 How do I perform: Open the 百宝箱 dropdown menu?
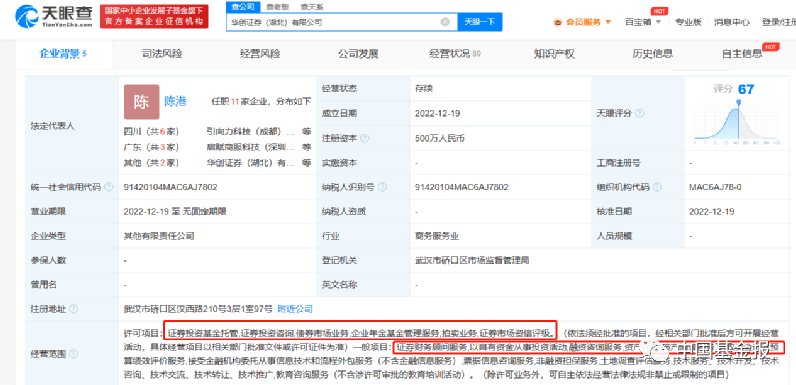coord(643,22)
